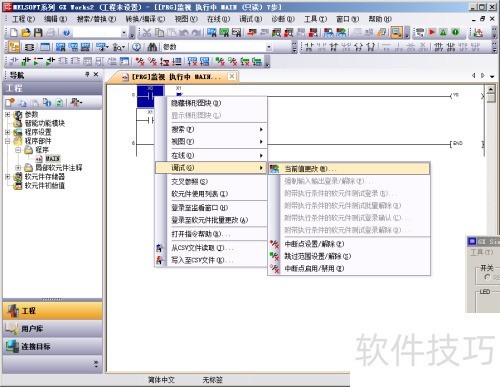Click the round help icon before the binoculars
The width and height of the screenshot is (500, 387).
[136, 47]
